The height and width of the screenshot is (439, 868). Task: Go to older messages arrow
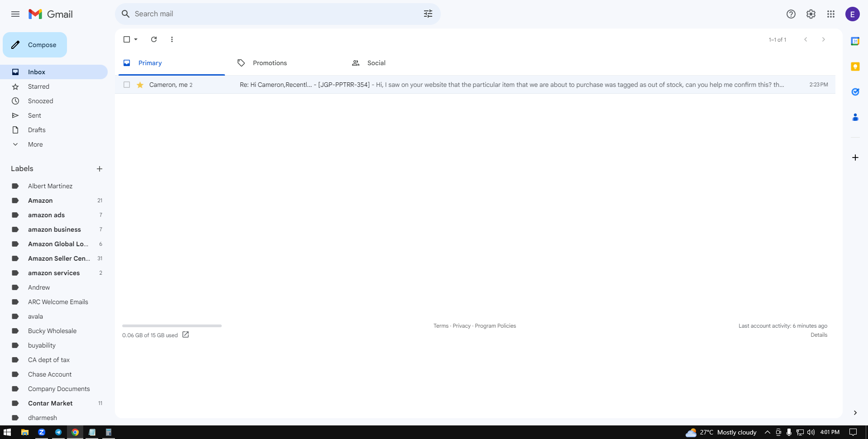(x=824, y=39)
